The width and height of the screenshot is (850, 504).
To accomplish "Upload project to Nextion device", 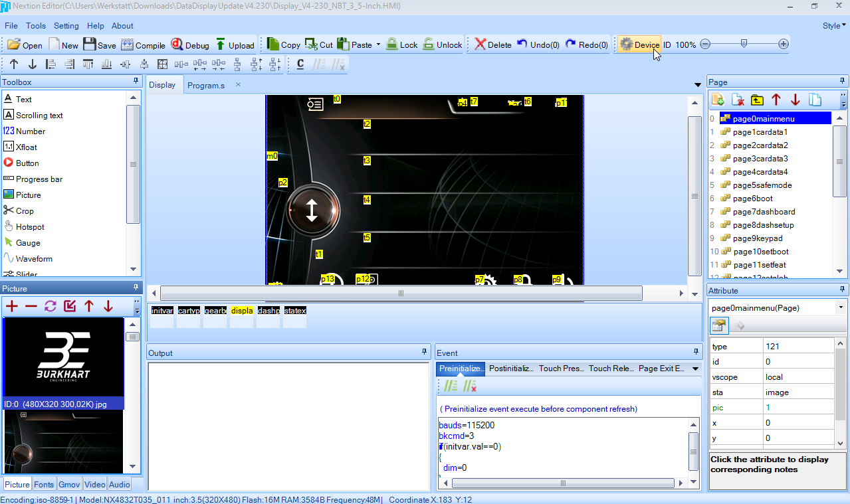I will [235, 45].
